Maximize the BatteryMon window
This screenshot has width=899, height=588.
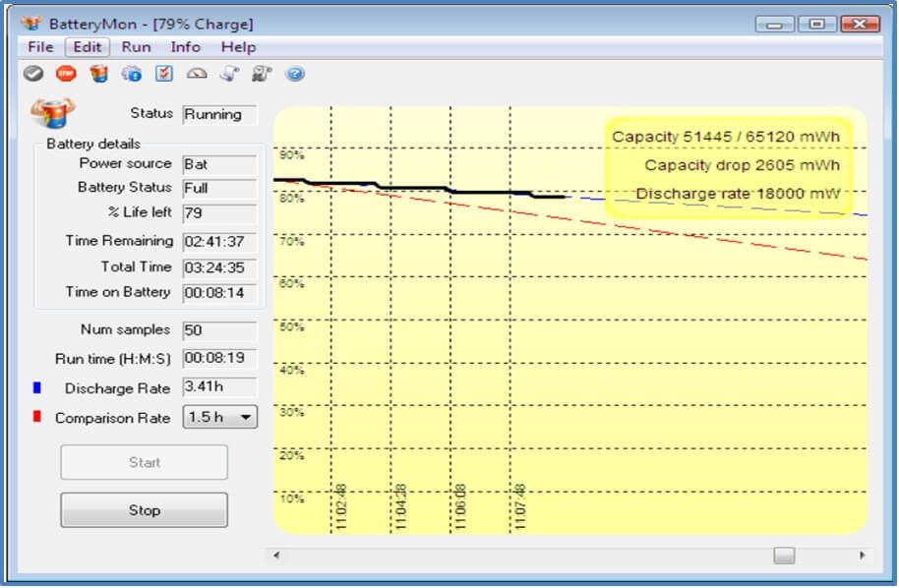click(817, 24)
